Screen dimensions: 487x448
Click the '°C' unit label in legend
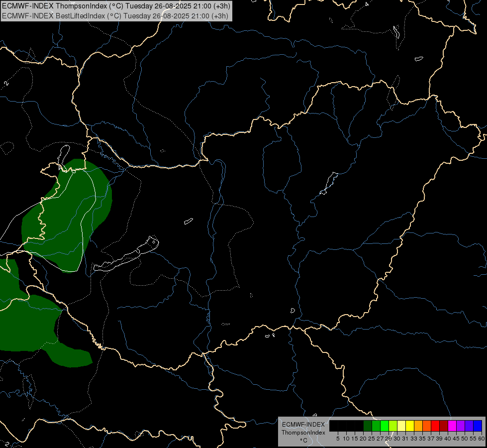(x=304, y=441)
